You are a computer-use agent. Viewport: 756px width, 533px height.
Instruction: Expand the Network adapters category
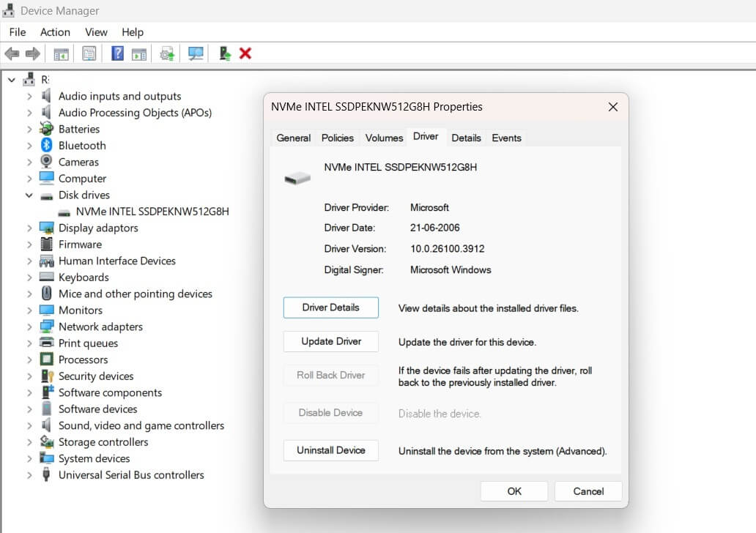tap(29, 327)
